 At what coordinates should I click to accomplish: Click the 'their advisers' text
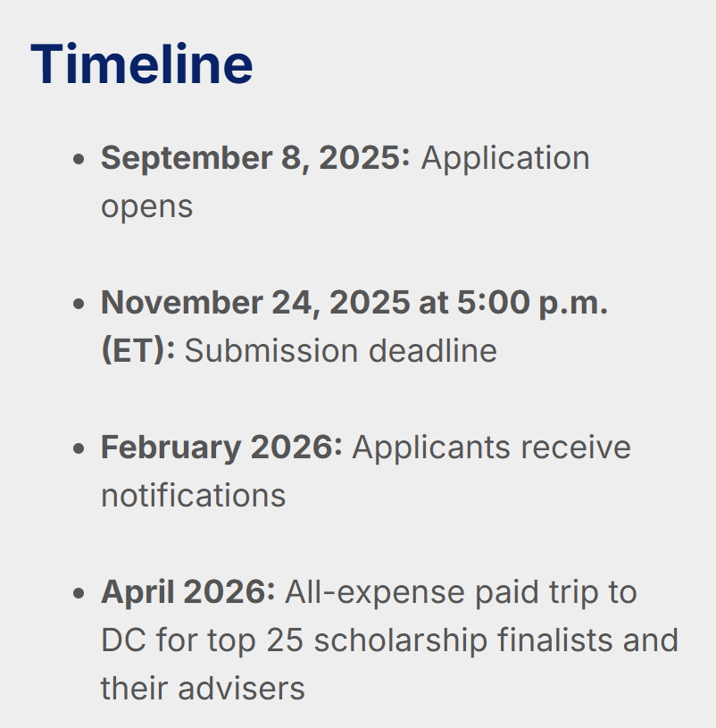203,689
